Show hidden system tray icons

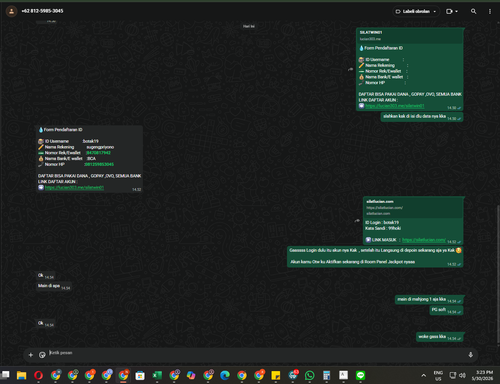pos(423,376)
